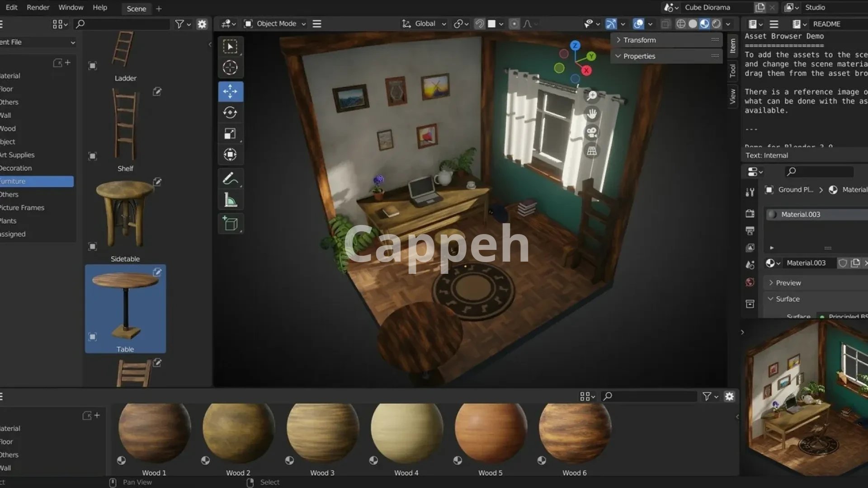
Task: Select the Scale tool icon
Action: [230, 134]
